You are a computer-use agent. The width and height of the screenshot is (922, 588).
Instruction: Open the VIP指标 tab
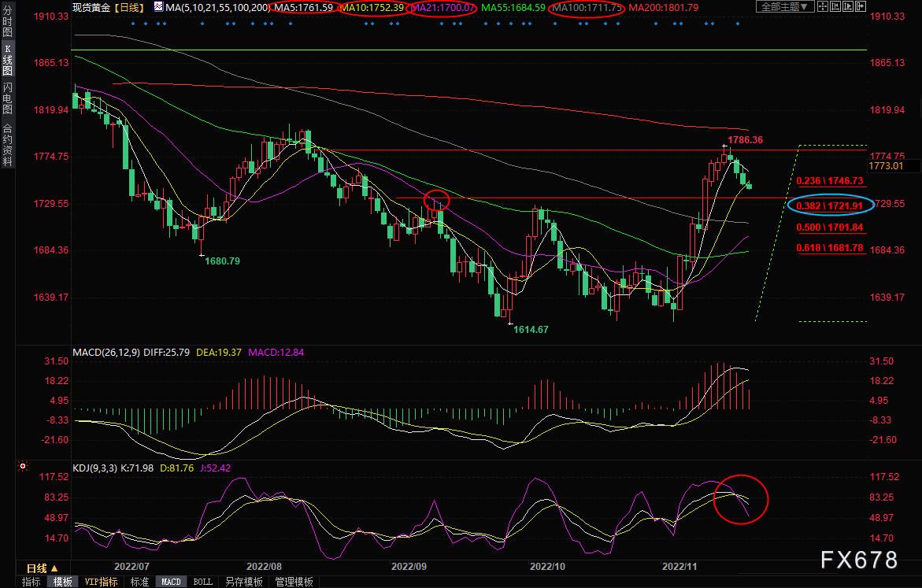pyautogui.click(x=101, y=582)
